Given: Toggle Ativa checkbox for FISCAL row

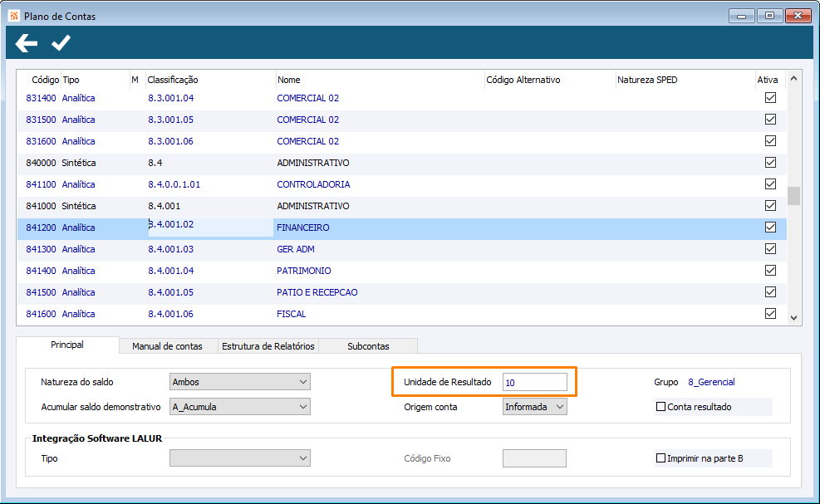Looking at the screenshot, I should click(x=770, y=314).
